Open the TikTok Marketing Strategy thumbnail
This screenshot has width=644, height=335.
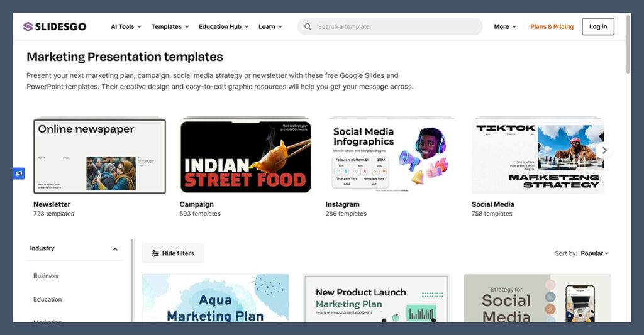[x=538, y=156]
